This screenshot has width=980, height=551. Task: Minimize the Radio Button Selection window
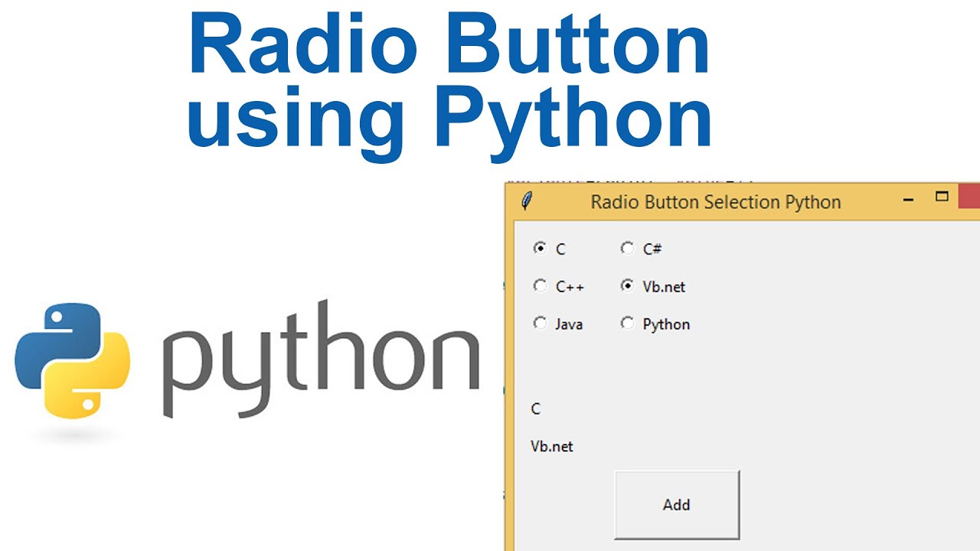coord(909,201)
